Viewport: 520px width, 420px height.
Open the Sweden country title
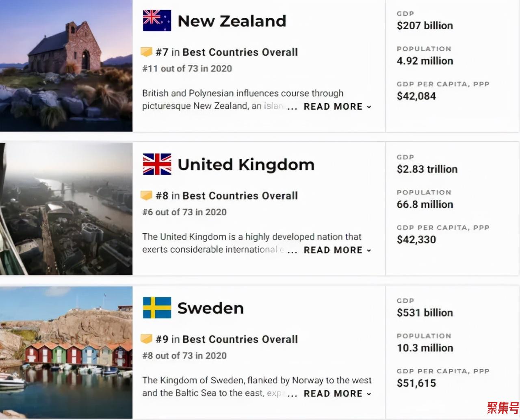211,308
